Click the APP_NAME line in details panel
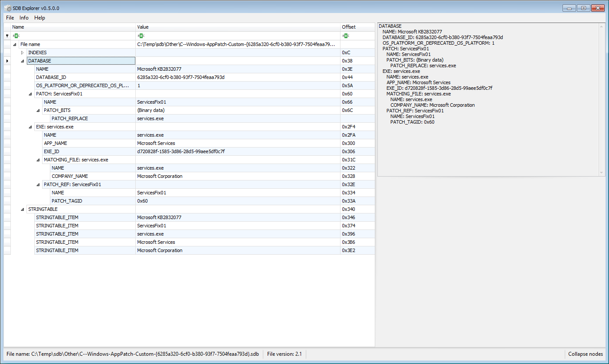 [x=419, y=82]
